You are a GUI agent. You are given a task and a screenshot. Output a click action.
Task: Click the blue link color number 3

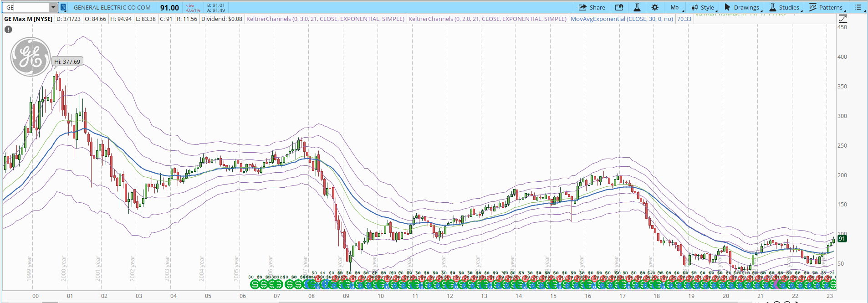click(63, 7)
